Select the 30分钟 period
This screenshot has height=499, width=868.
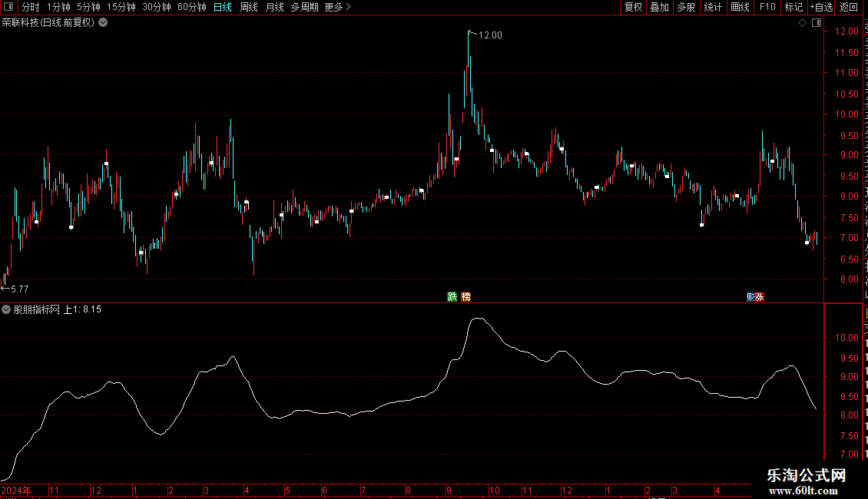coord(157,7)
